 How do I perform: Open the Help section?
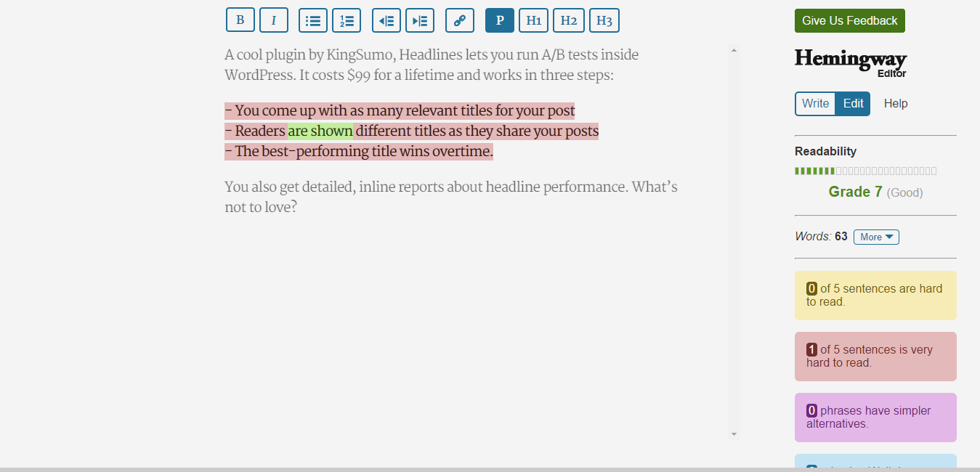[895, 103]
